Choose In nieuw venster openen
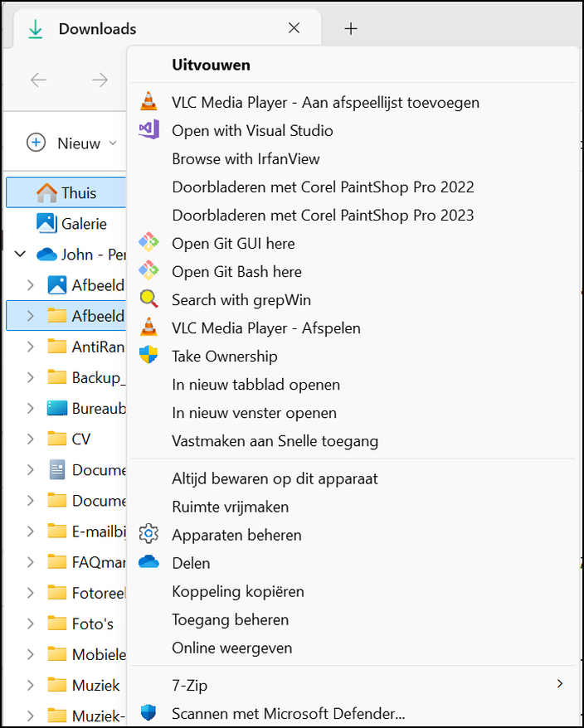The height and width of the screenshot is (728, 584). tap(353, 413)
